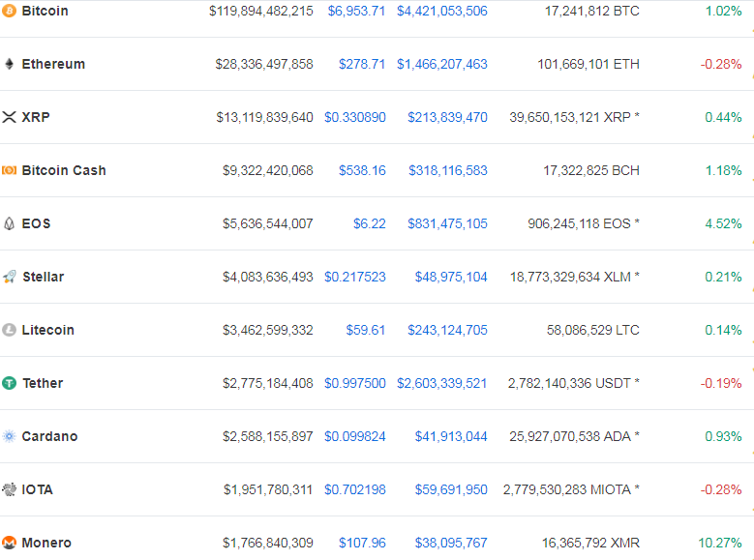Click Cardano price $0.099824
Viewport: 754px width, 560px height.
click(x=355, y=436)
